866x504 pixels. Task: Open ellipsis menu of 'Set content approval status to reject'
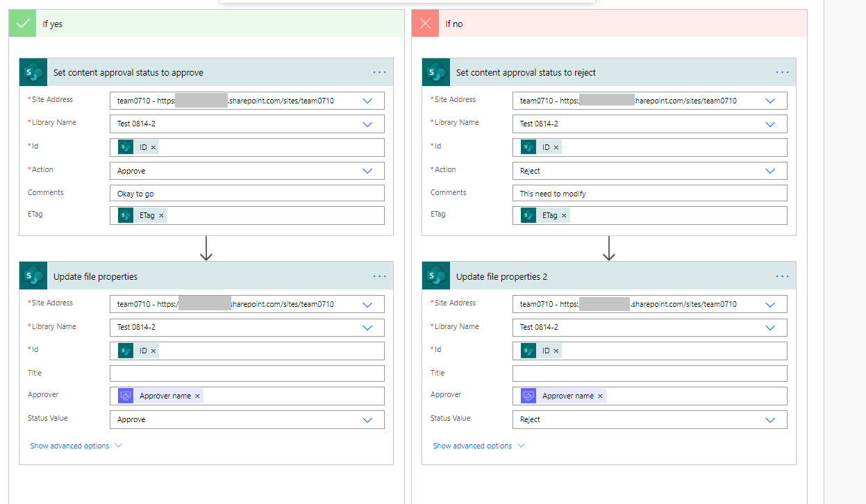(x=782, y=72)
